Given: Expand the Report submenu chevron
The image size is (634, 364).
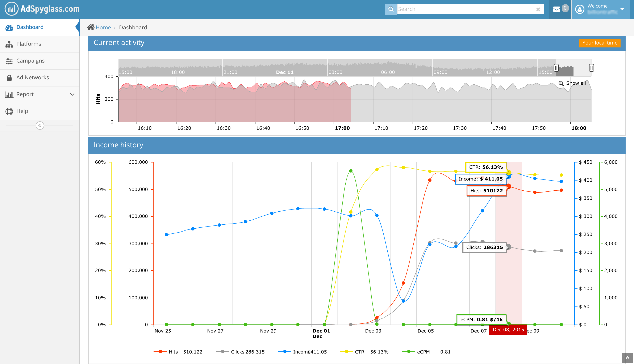Looking at the screenshot, I should [x=72, y=94].
